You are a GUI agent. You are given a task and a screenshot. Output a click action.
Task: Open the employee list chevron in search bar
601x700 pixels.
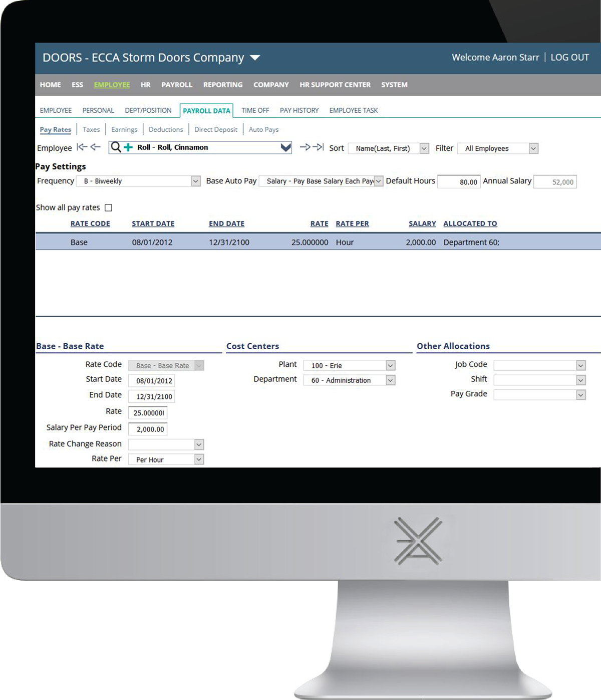[285, 147]
